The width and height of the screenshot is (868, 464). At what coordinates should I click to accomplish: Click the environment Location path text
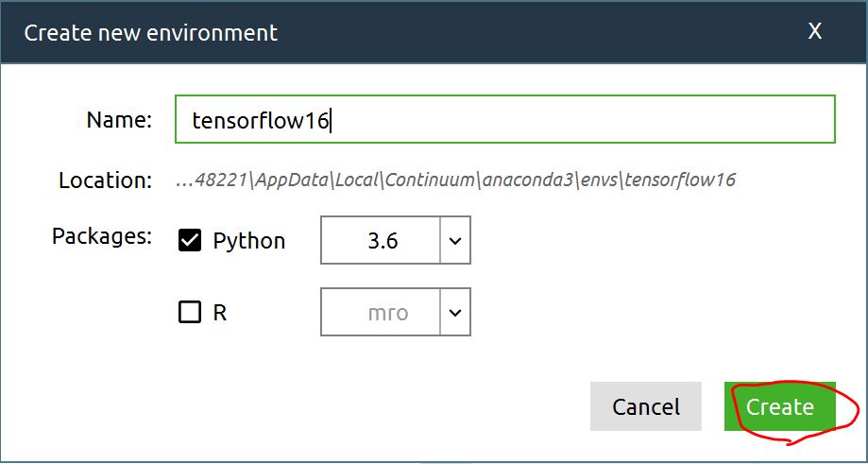pos(455,180)
